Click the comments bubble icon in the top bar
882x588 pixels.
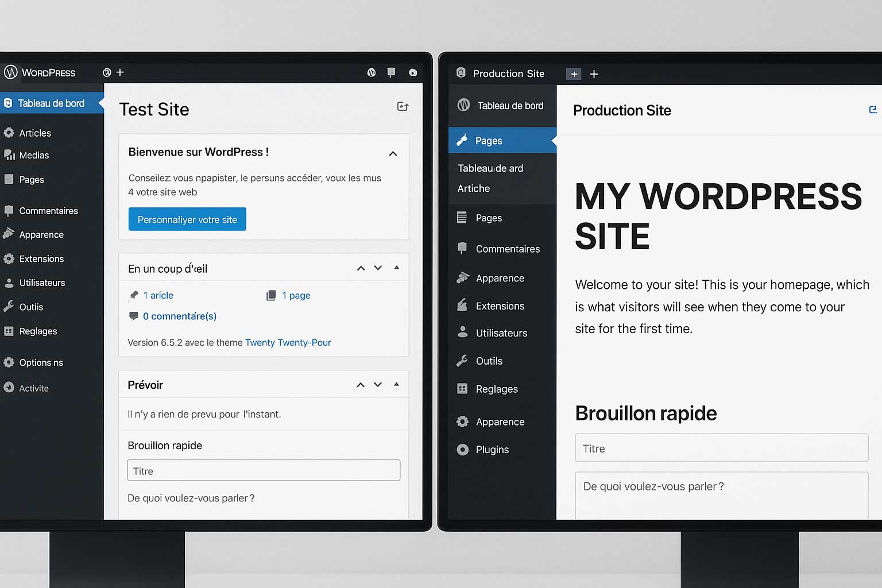(x=391, y=72)
